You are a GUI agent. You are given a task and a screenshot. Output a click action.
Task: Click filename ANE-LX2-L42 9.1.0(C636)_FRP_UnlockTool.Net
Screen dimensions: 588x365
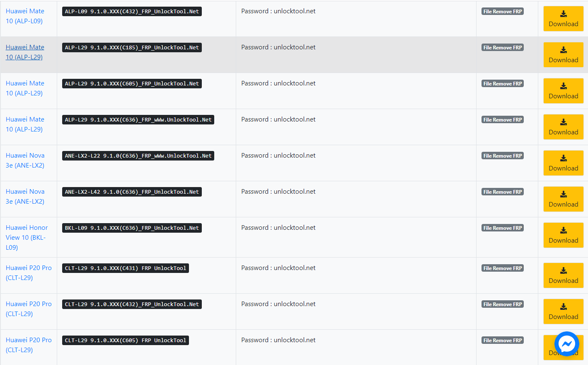click(x=132, y=192)
